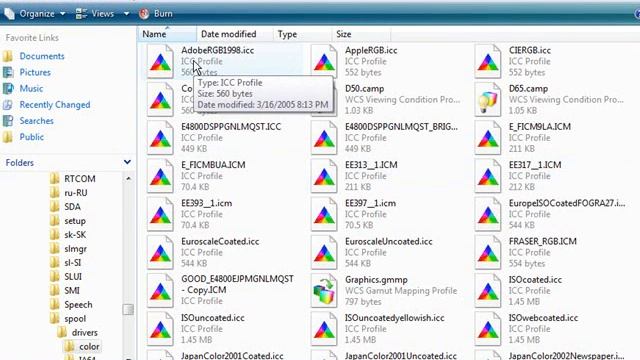Select E4800DSPPGNLMQST.ICC file icon
This screenshot has height=360, width=640.
click(x=160, y=138)
